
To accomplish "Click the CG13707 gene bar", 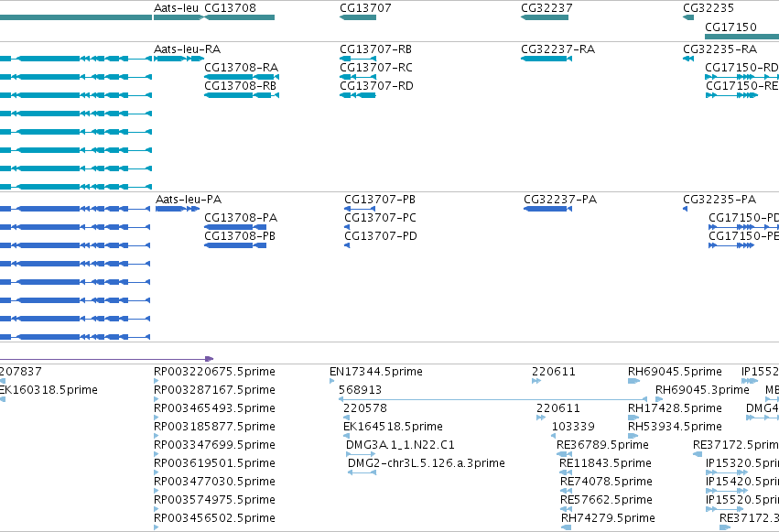I will click(x=358, y=17).
